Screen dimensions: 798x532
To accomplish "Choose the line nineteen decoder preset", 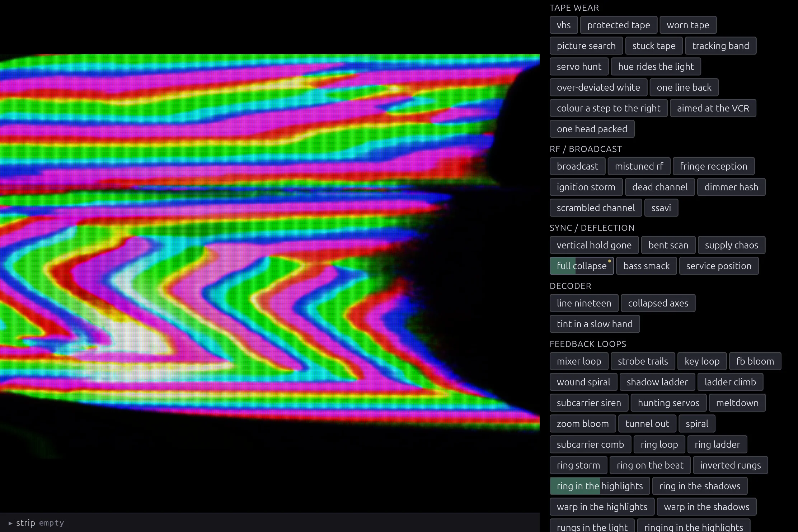I will click(584, 303).
